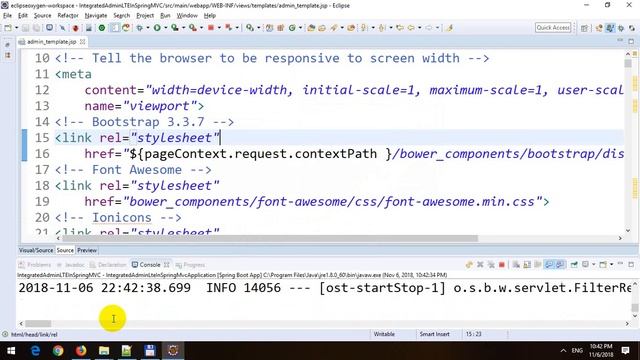The height and width of the screenshot is (360, 640).
Task: Open the Windows Start button
Action: click(x=11, y=351)
